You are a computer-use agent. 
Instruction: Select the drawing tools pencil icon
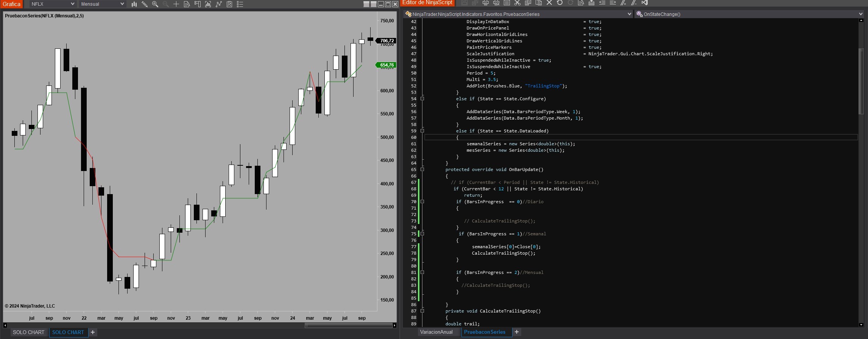145,4
